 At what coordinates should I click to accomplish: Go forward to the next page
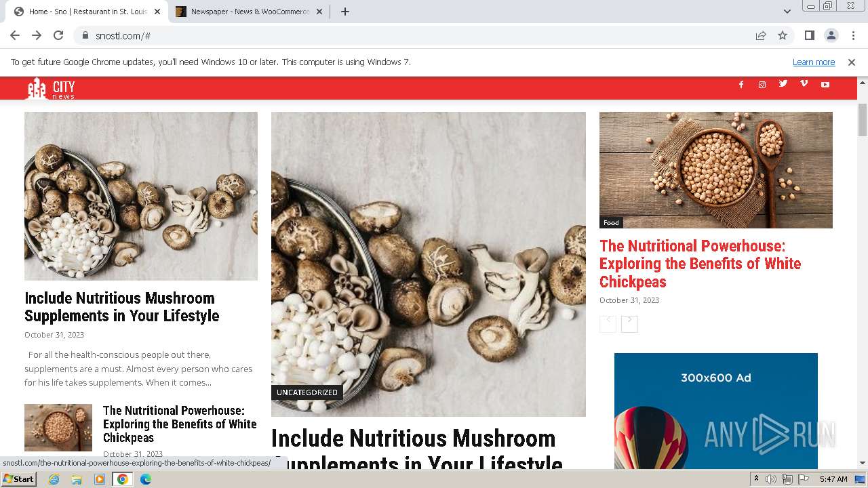click(37, 35)
